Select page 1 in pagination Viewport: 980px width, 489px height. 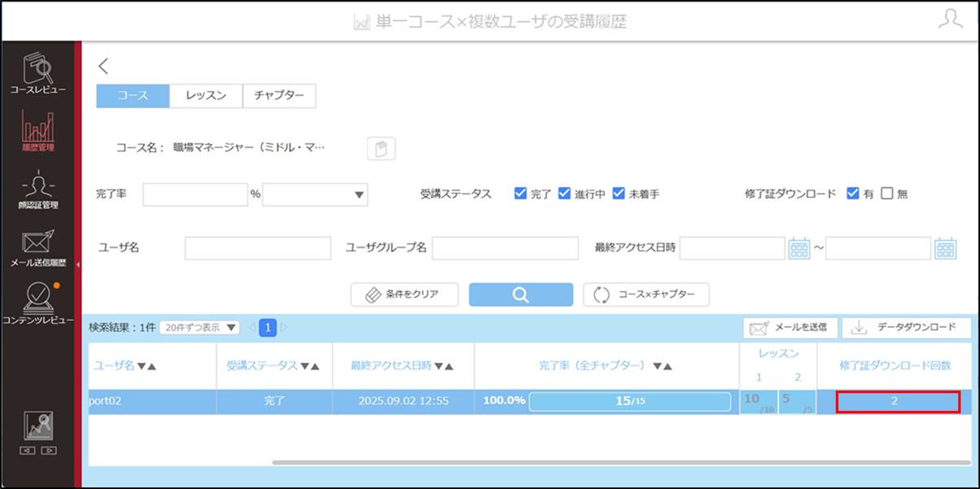point(268,328)
